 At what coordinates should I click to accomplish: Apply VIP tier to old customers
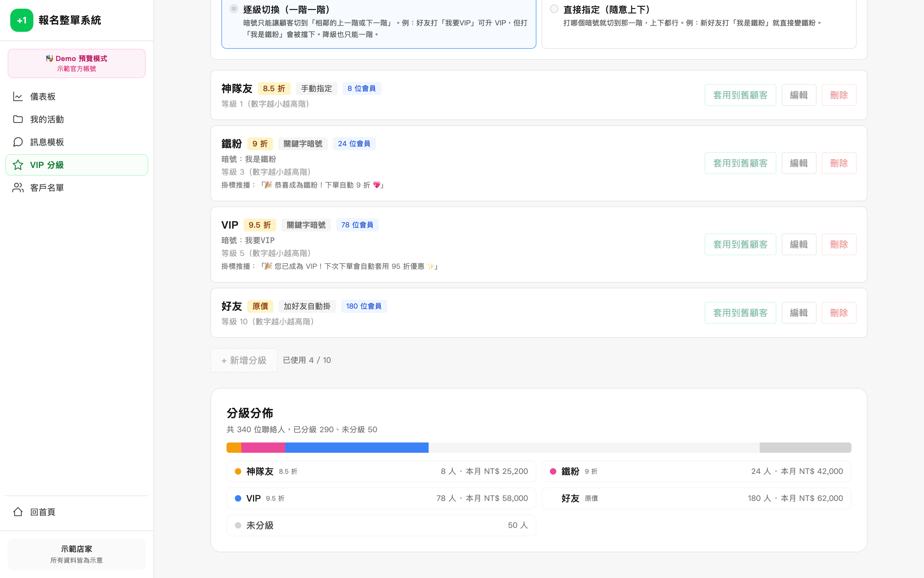(x=740, y=245)
